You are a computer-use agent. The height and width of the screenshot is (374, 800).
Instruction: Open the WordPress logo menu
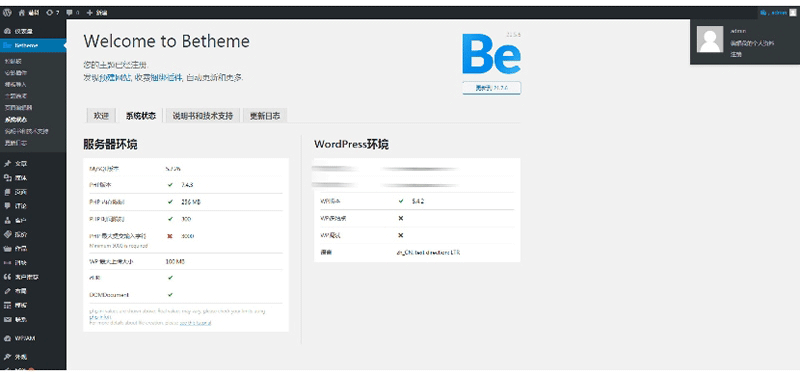8,12
